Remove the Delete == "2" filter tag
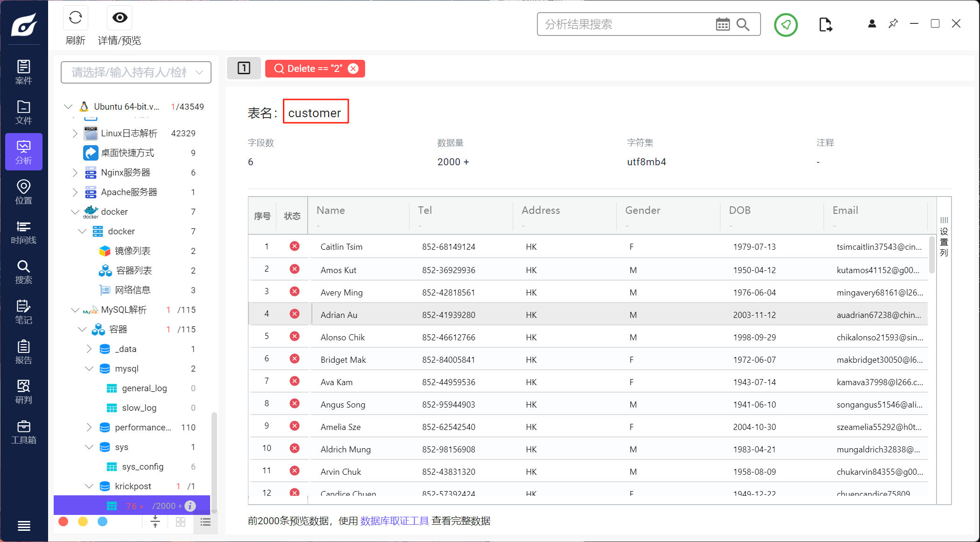 (353, 69)
